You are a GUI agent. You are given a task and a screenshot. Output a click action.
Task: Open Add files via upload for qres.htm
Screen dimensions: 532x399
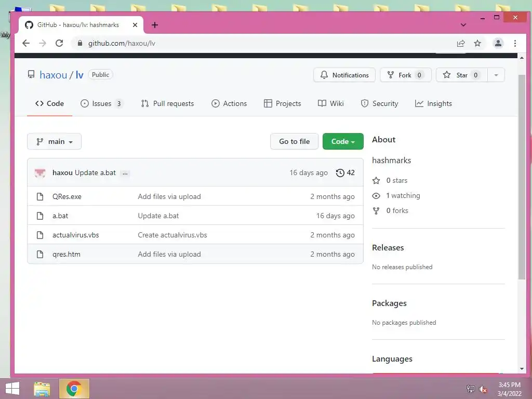(169, 254)
